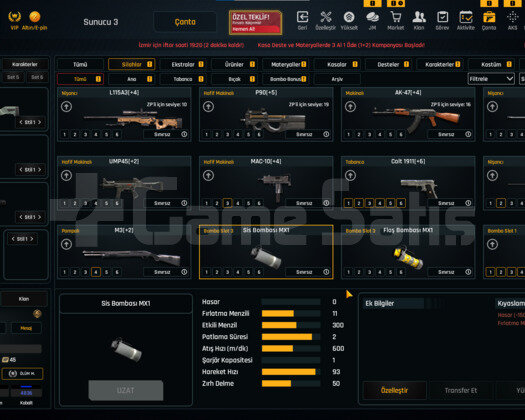Click the upgrade arrow on AK-47 card
Image resolution: width=525 pixels, height=420 pixels.
click(351, 107)
